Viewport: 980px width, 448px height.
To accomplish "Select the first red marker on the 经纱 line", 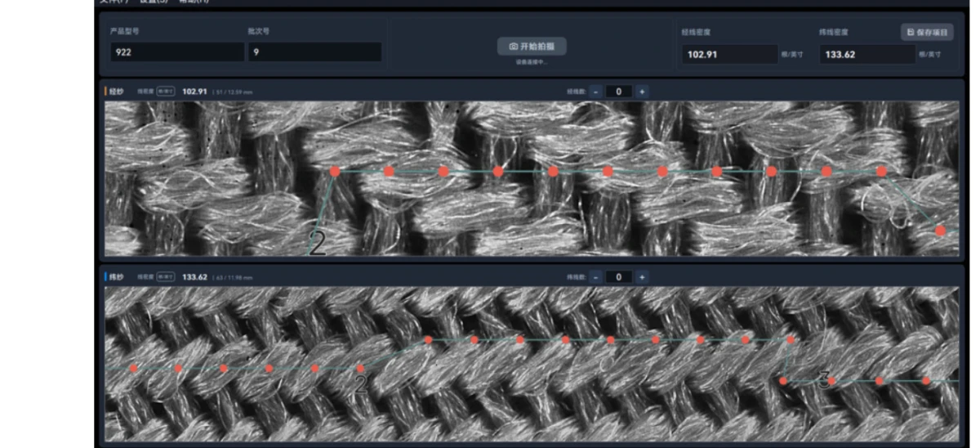I will tap(335, 172).
